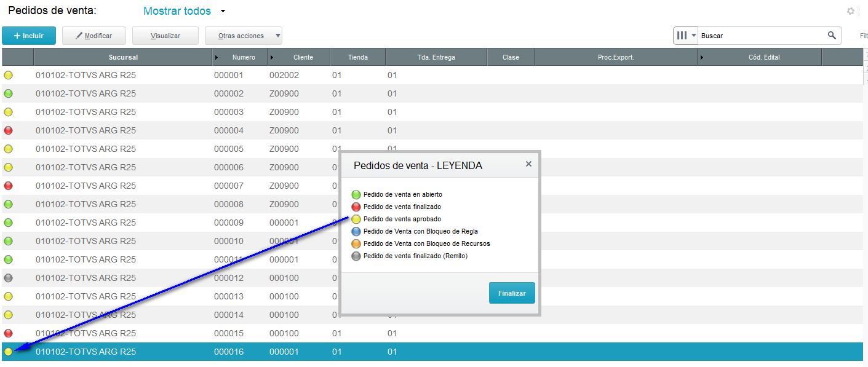Sort by the Sucursal column header
This screenshot has width=868, height=367.
(x=123, y=57)
